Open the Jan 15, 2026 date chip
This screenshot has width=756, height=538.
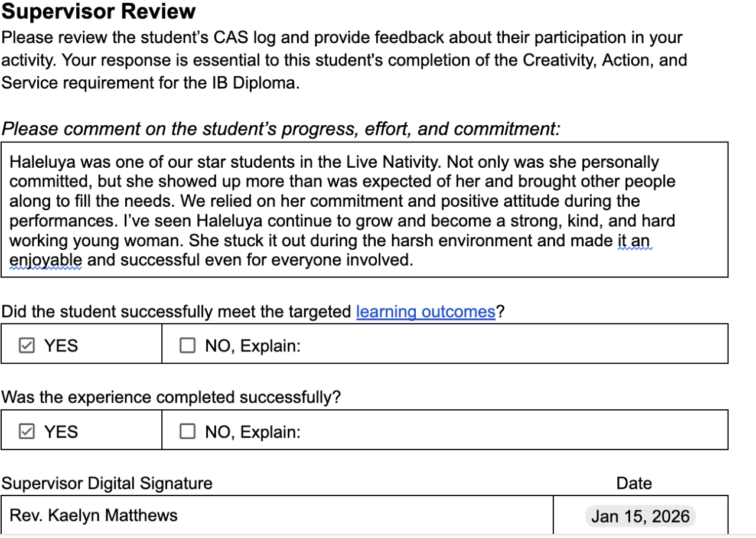coord(640,516)
